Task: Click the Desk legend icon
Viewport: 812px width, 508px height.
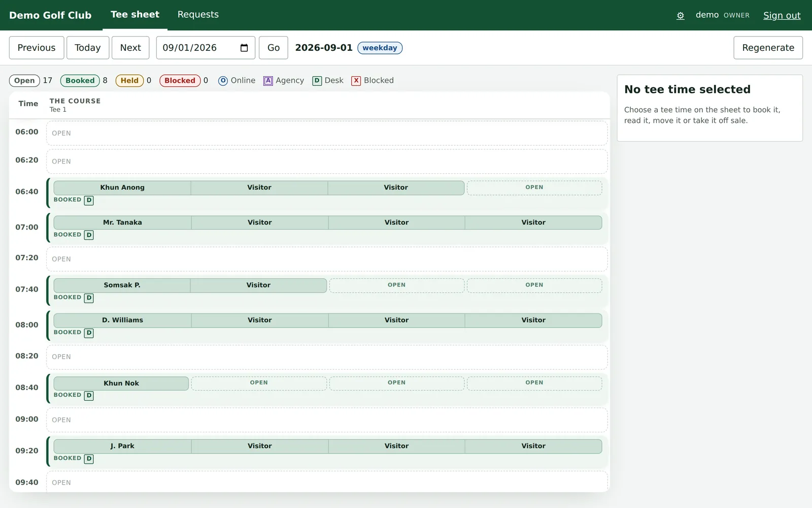Action: (317, 81)
